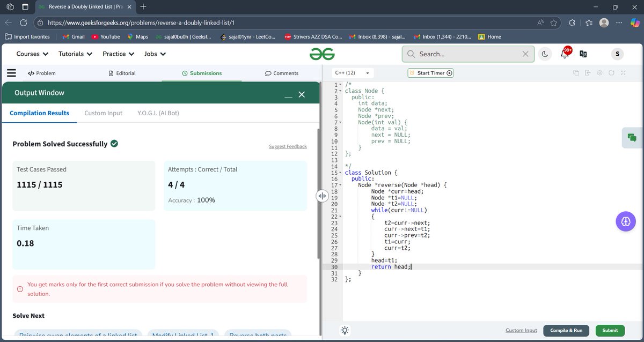
Task: Go back with the browser arrow
Action: 8,23
